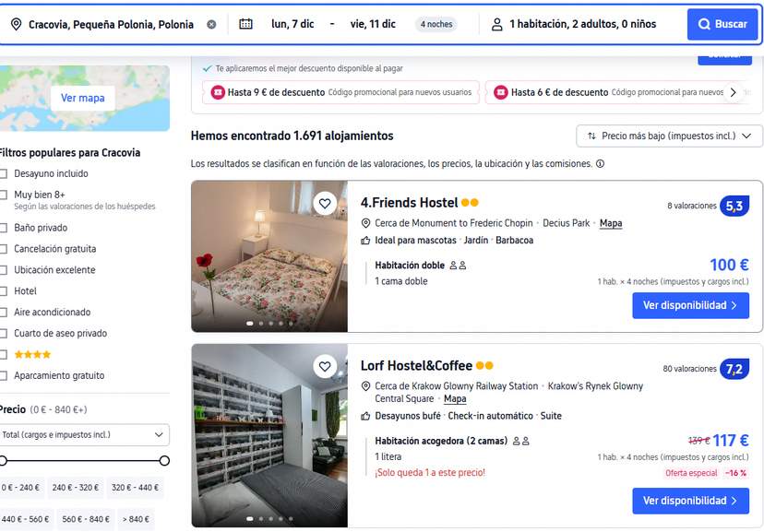Click the guests person icon in search bar

pos(496,24)
